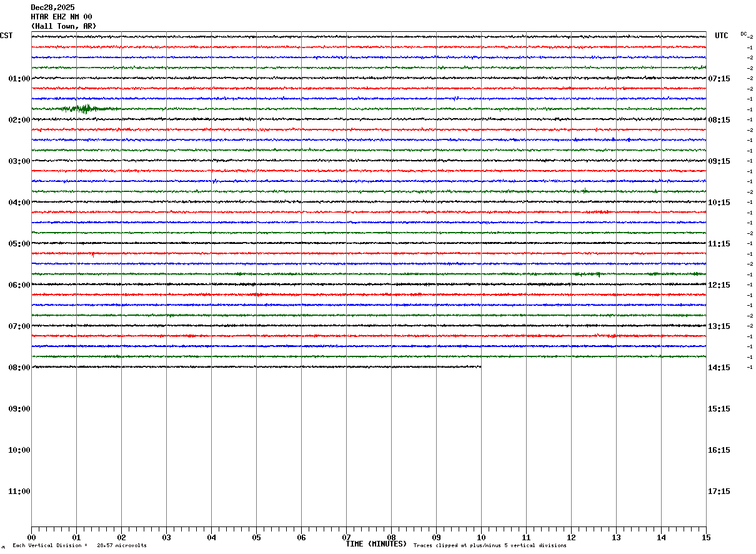This screenshot has height=554, width=756.
Task: Pick minute 06 on the time axis
Action: click(x=301, y=537)
